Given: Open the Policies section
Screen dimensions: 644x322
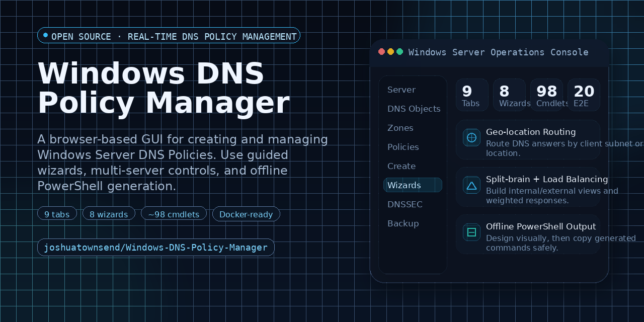Looking at the screenshot, I should tap(403, 147).
